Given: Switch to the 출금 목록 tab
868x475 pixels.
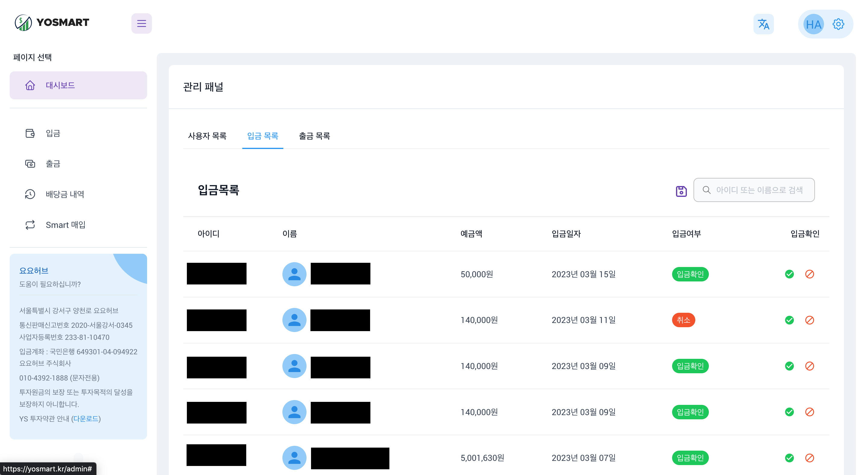Looking at the screenshot, I should click(x=314, y=136).
